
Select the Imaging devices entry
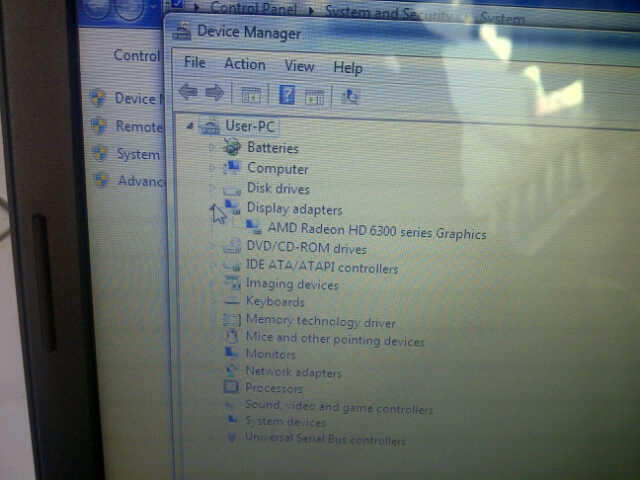click(292, 284)
